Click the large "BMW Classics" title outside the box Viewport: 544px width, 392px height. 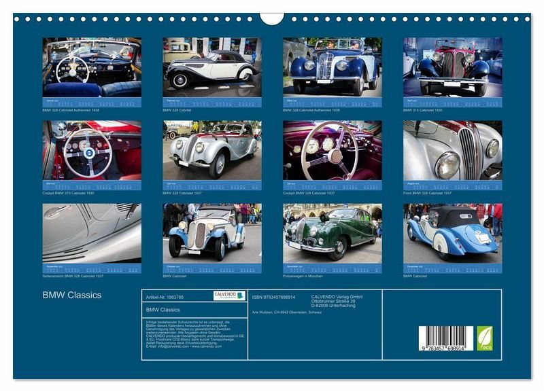click(x=72, y=296)
